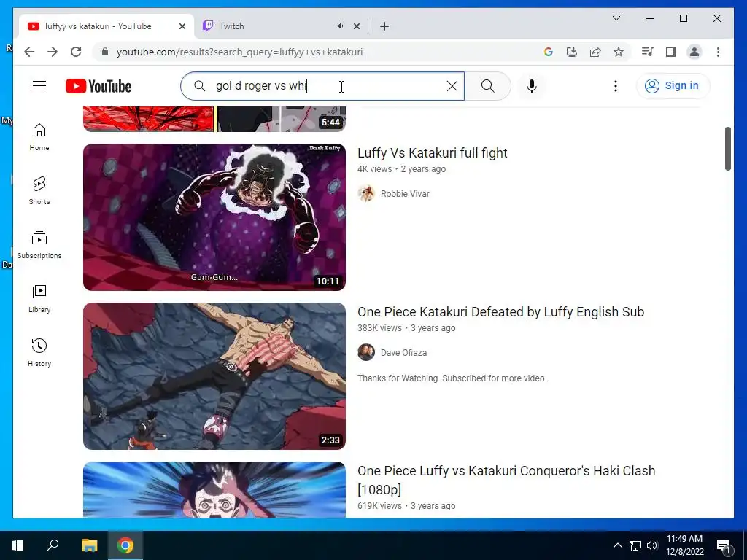Viewport: 747px width, 560px height.
Task: Close the Twitch tab
Action: pos(357,26)
